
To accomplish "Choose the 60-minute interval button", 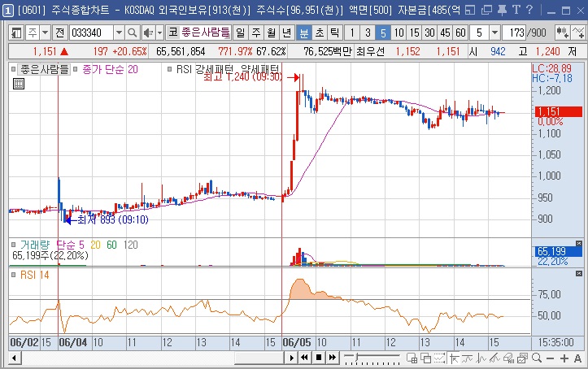I will click(460, 33).
